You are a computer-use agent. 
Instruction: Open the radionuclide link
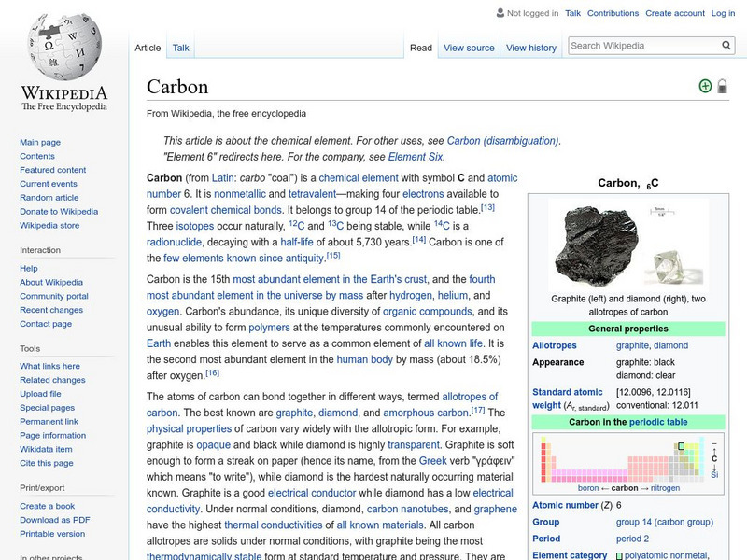pyautogui.click(x=174, y=242)
